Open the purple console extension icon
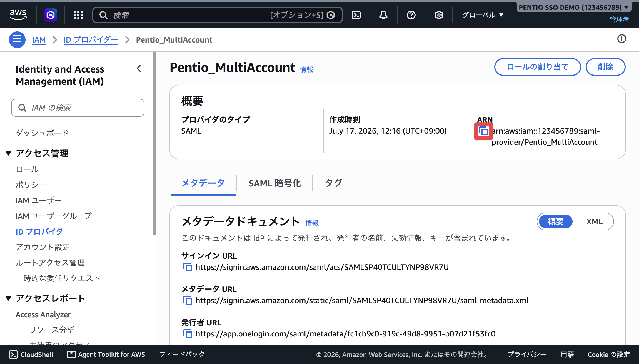Viewport: 639px width, 364px height. pyautogui.click(x=51, y=15)
